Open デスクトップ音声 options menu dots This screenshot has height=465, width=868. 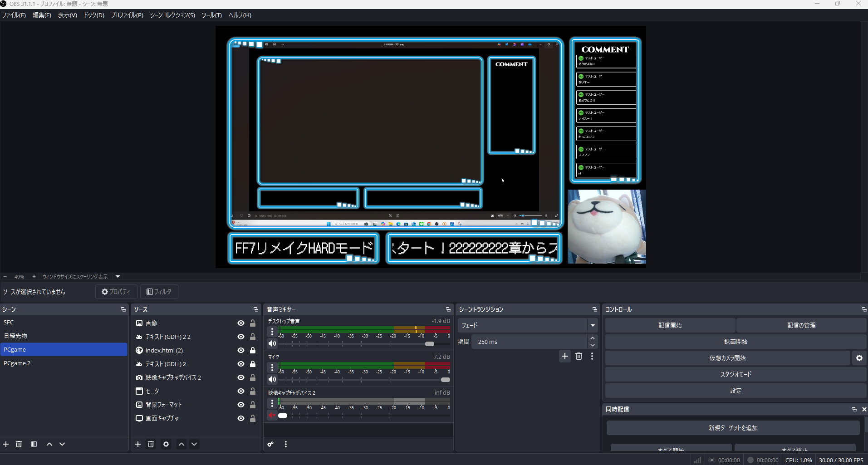[x=272, y=332]
